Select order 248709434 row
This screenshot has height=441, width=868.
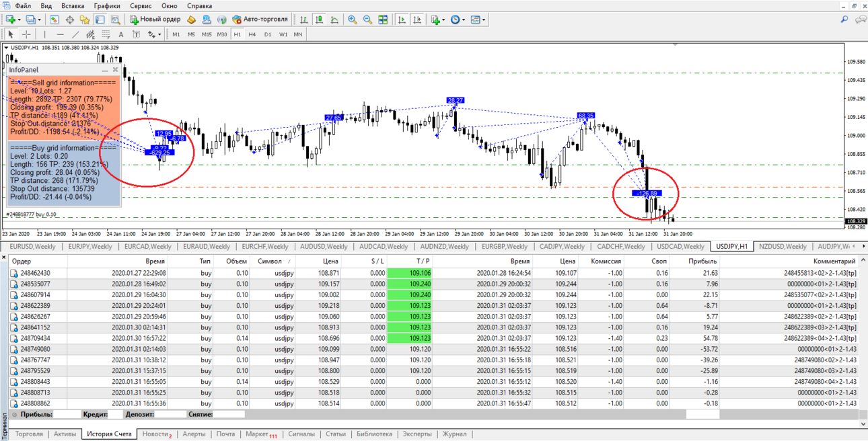pyautogui.click(x=434, y=338)
